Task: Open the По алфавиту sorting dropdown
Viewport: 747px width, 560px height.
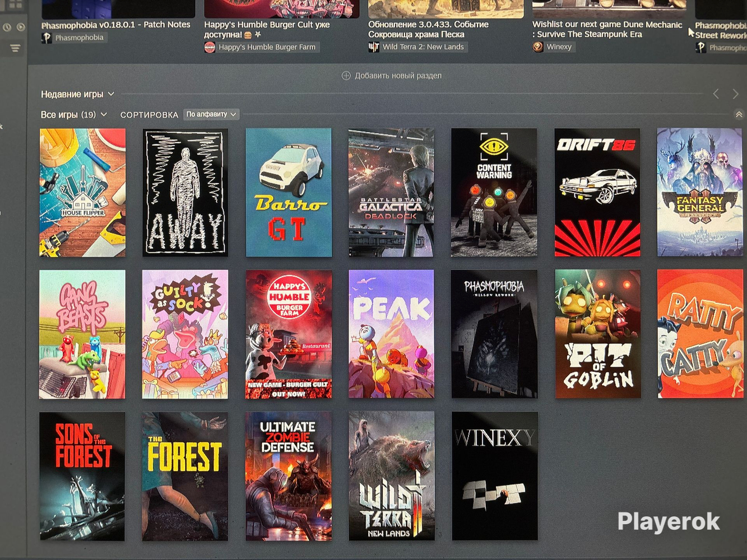Action: point(211,114)
